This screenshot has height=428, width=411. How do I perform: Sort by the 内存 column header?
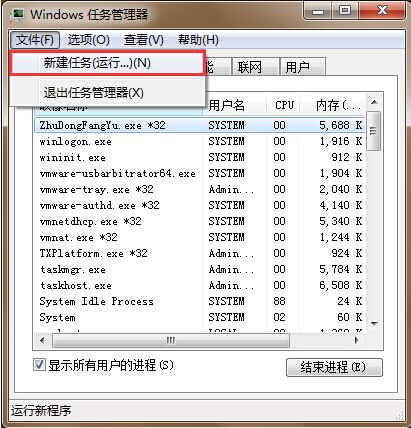(333, 105)
